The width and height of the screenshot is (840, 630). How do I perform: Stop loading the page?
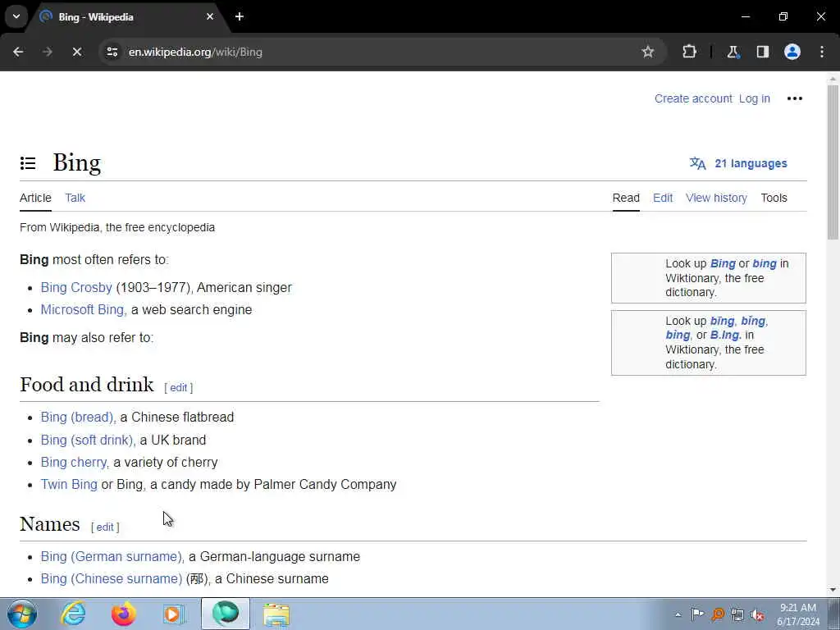[x=76, y=52]
